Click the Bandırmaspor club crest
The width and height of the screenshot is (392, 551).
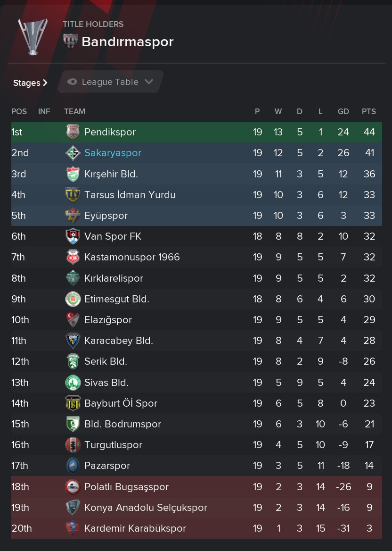click(x=70, y=41)
